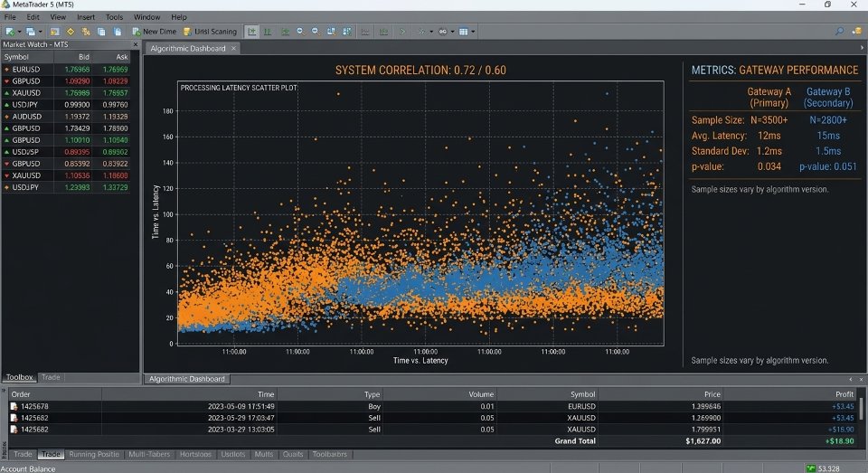Open the Running Positie tab
This screenshot has height=473, width=868.
[94, 454]
